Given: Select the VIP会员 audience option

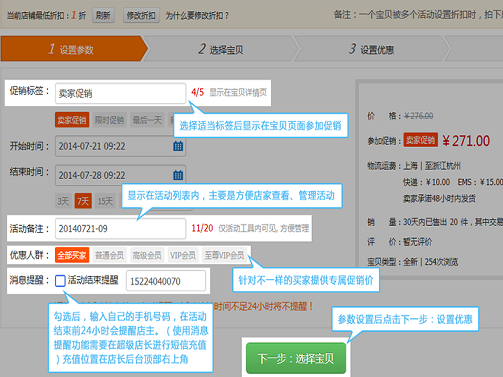Looking at the screenshot, I should 183,255.
